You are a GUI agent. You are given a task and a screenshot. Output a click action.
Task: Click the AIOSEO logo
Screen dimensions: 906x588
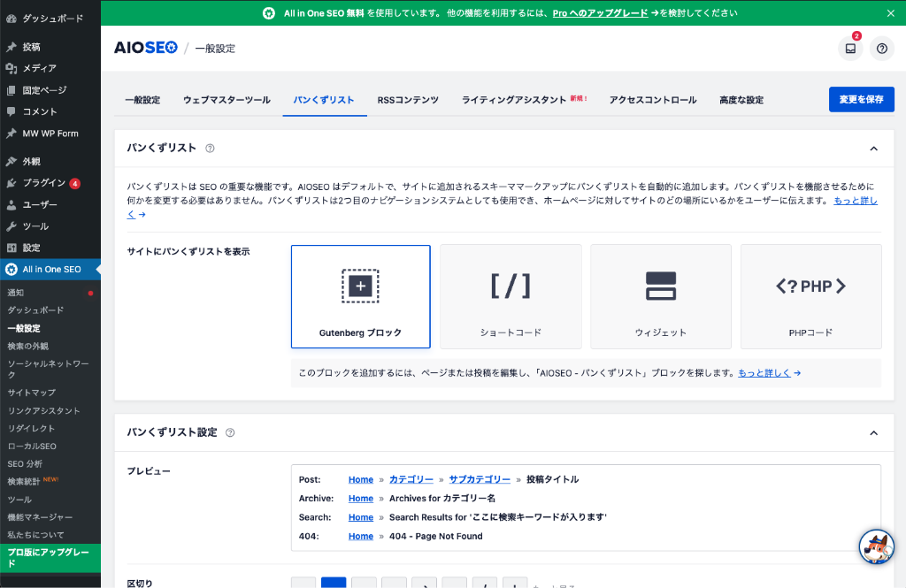tap(146, 48)
